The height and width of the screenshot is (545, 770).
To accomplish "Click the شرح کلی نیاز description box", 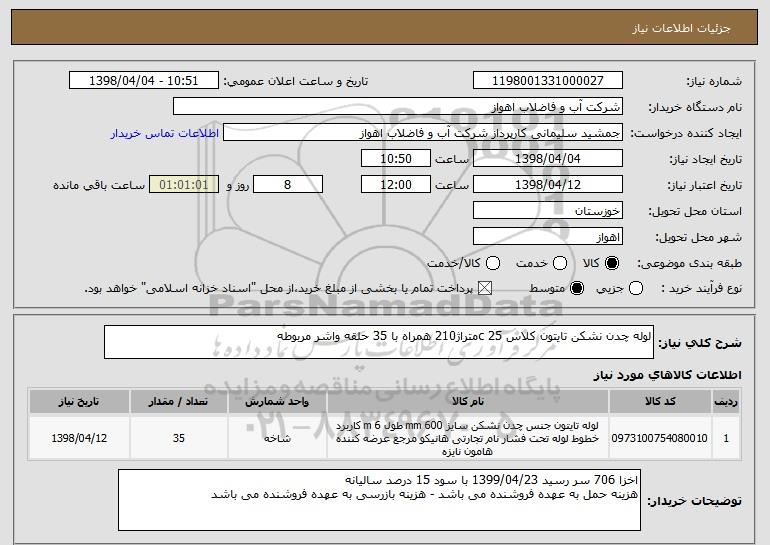I will coord(379,342).
